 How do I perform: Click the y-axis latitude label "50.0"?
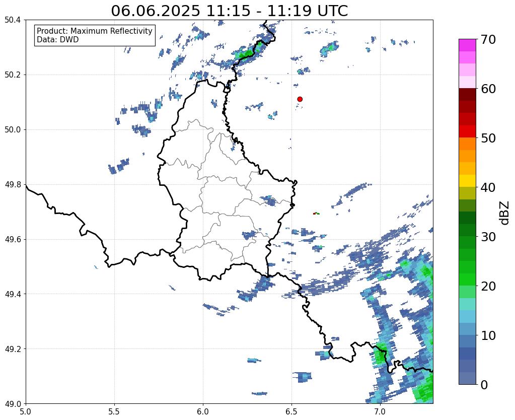(13, 130)
